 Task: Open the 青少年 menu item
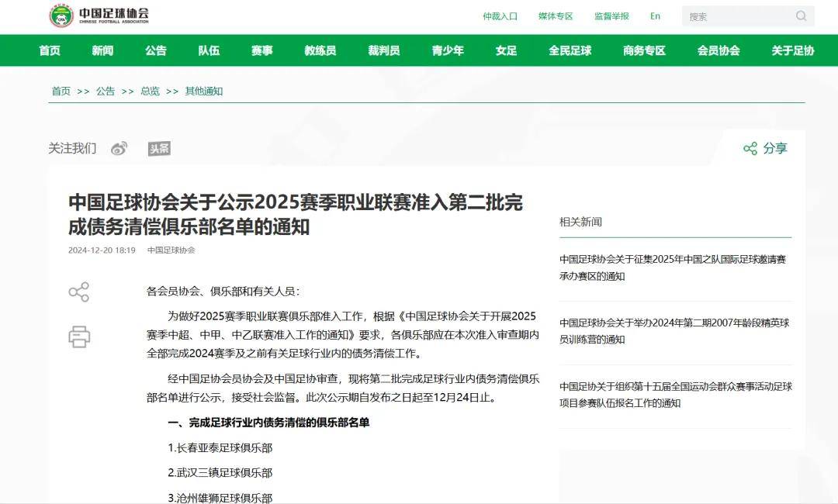pyautogui.click(x=448, y=50)
